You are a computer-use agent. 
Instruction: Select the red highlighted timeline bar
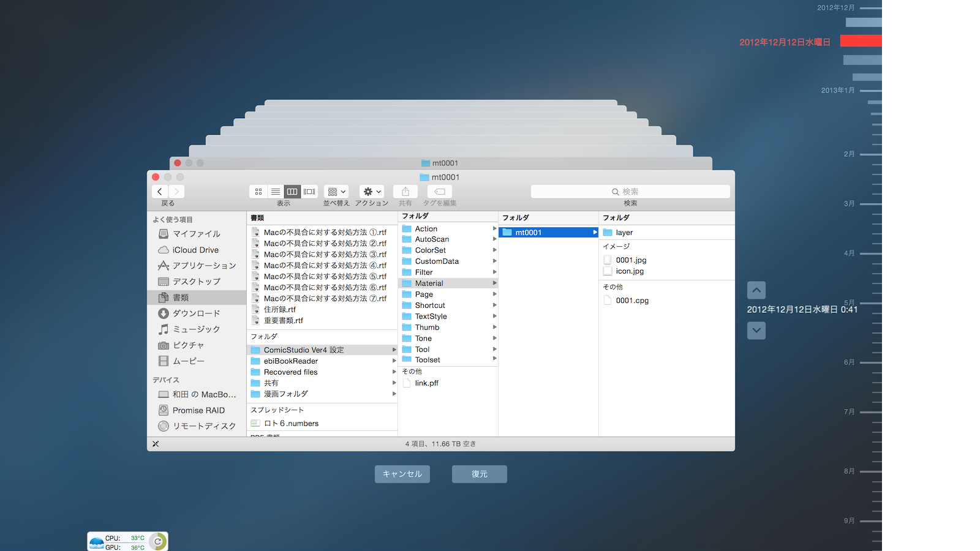click(x=861, y=41)
